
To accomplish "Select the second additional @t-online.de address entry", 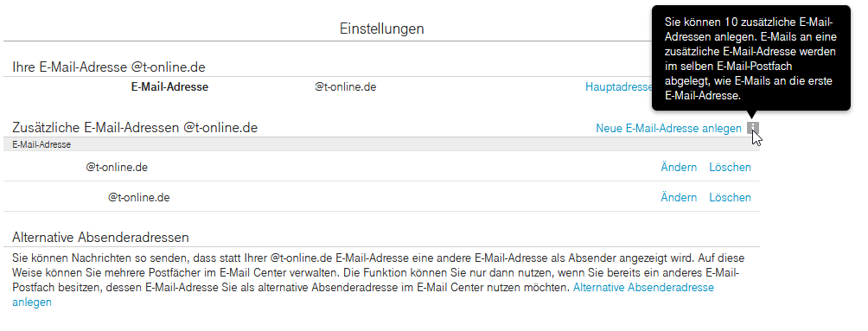I will pos(139,198).
